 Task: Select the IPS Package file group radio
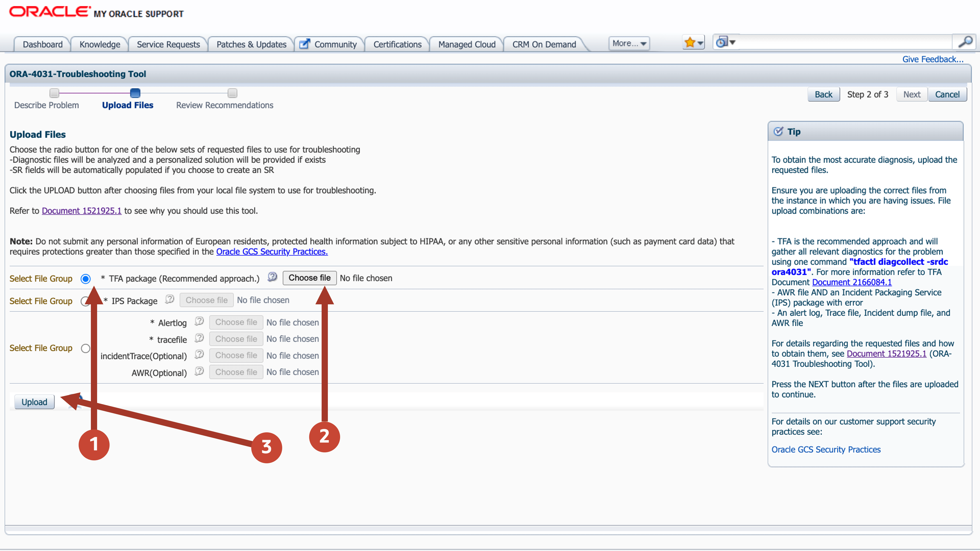pos(85,301)
